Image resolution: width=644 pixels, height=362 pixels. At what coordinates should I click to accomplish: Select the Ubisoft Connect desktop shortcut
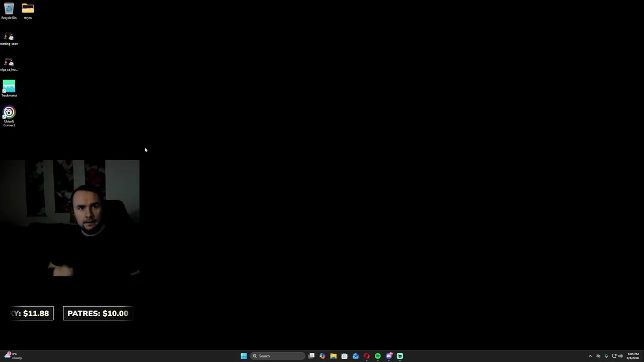[9, 116]
